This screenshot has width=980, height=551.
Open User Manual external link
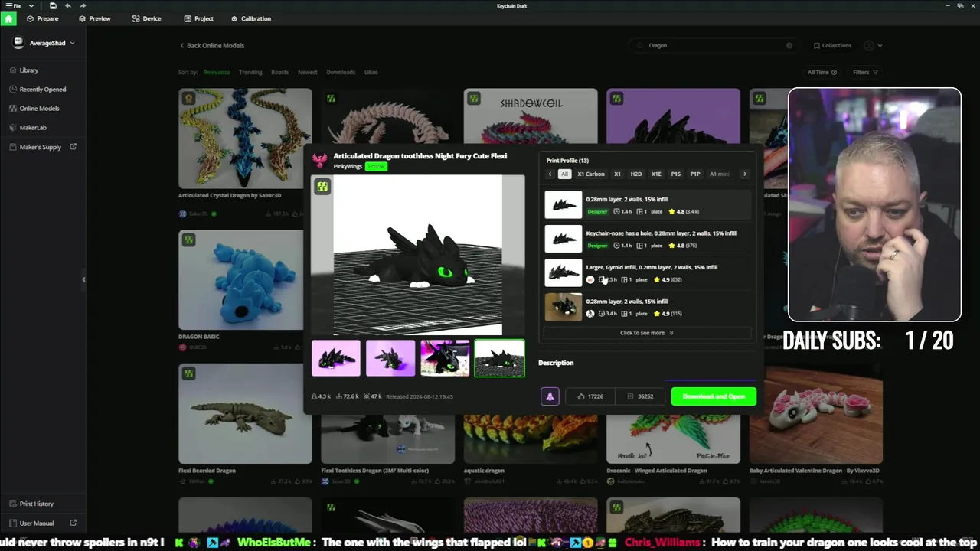(x=43, y=523)
